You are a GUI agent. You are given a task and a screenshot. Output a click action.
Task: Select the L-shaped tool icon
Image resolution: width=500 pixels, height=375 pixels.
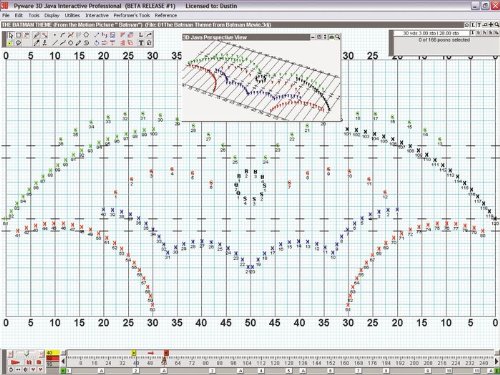[141, 35]
